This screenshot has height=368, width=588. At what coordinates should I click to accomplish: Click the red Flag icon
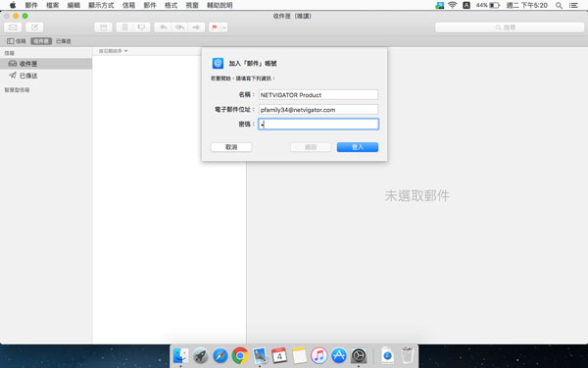(215, 27)
